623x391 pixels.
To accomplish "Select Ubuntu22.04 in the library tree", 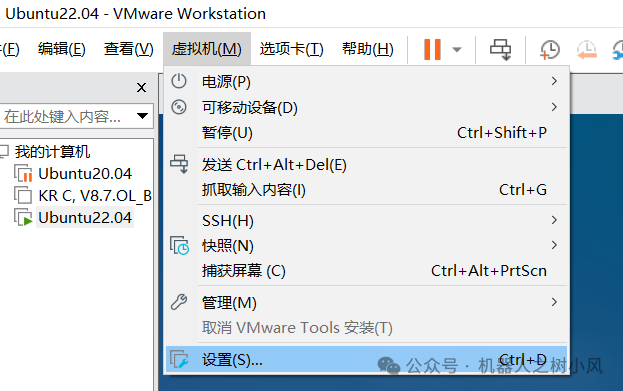I will coord(85,218).
